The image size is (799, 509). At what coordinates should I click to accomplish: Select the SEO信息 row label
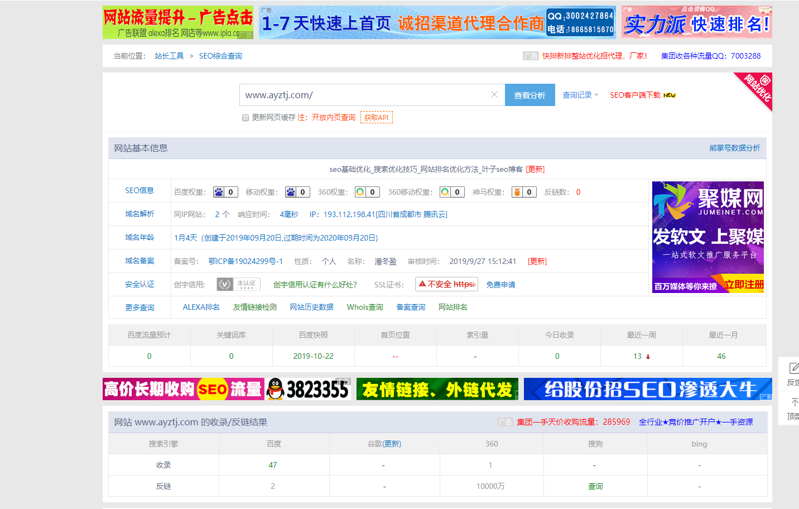coord(140,191)
